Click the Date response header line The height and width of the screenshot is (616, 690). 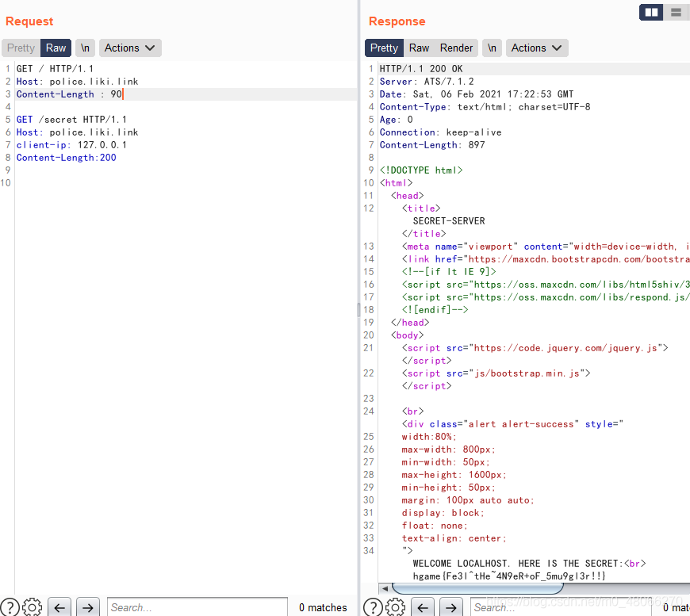(x=477, y=94)
